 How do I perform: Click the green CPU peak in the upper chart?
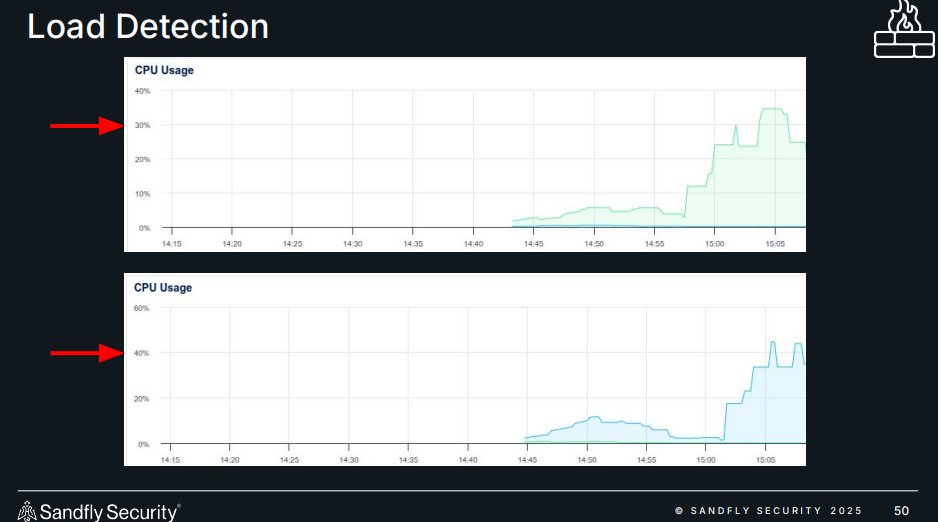772,109
